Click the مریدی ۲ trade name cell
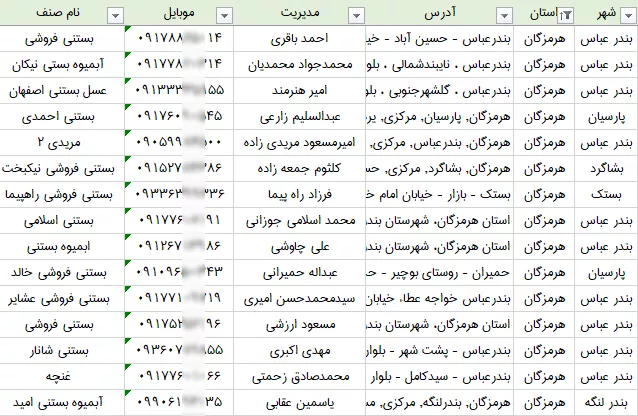 62,142
